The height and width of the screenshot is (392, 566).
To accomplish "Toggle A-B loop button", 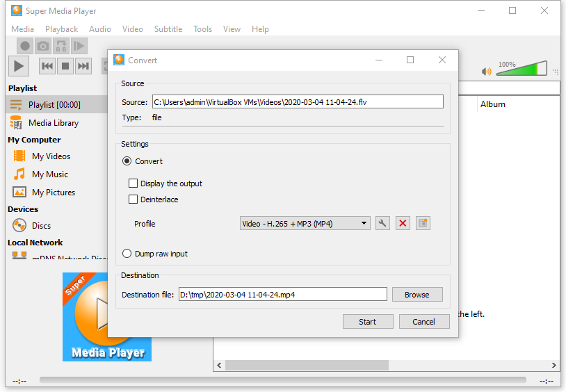I will coord(61,46).
